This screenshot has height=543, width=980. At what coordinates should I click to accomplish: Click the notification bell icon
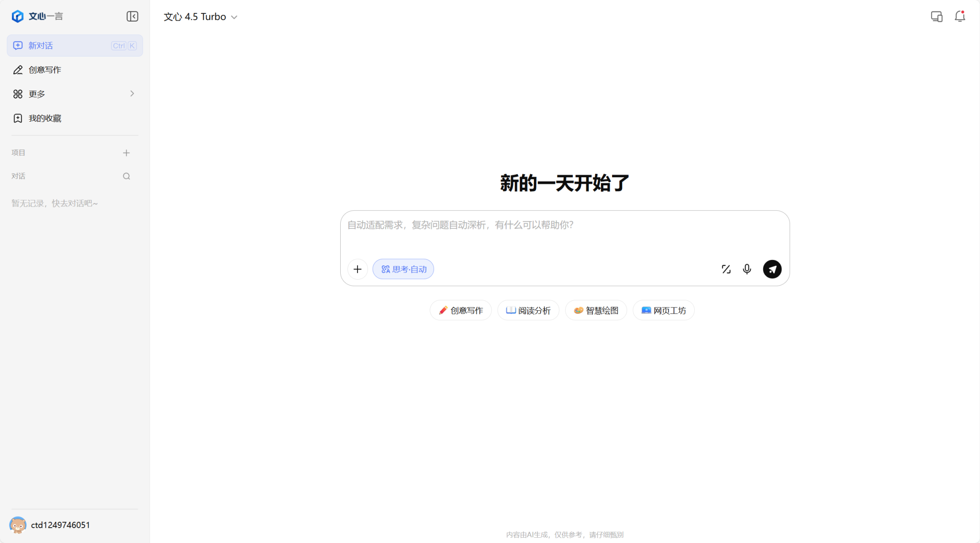(959, 17)
